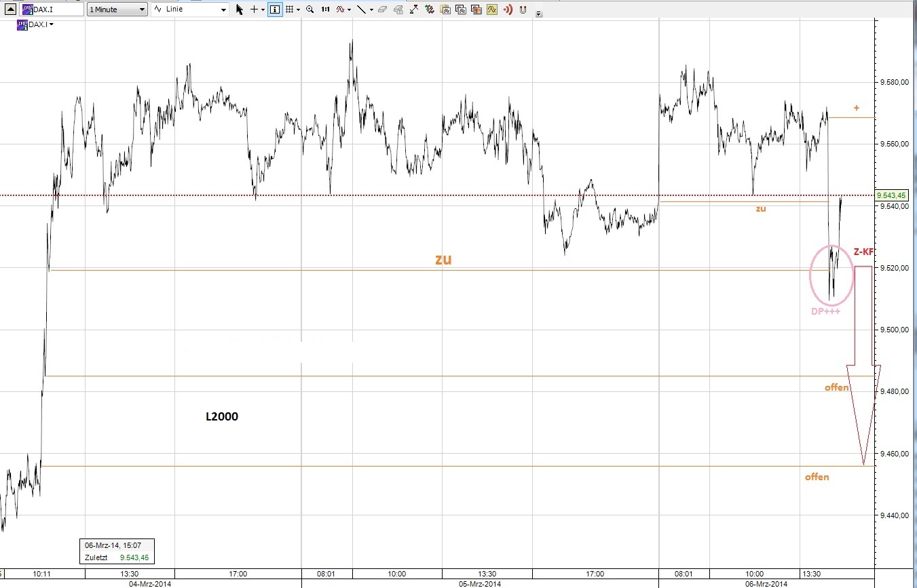Expand the line drawing tool options arrow

[371, 9]
